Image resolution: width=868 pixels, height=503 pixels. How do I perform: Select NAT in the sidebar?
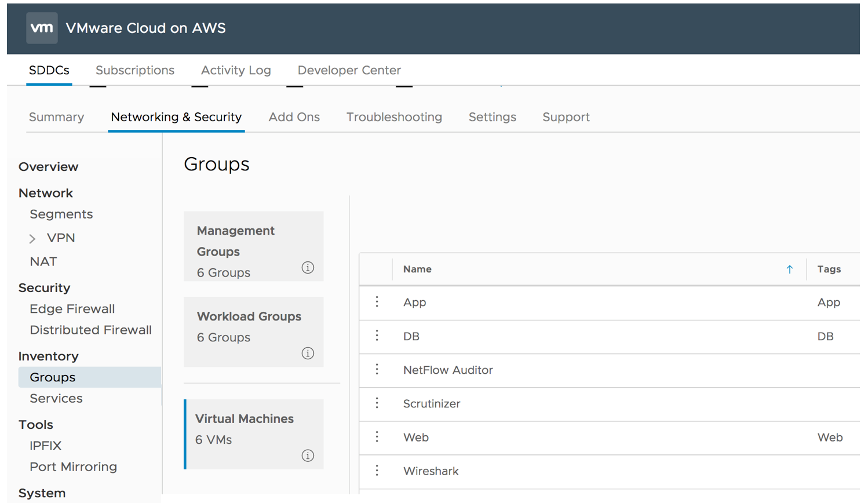43,262
